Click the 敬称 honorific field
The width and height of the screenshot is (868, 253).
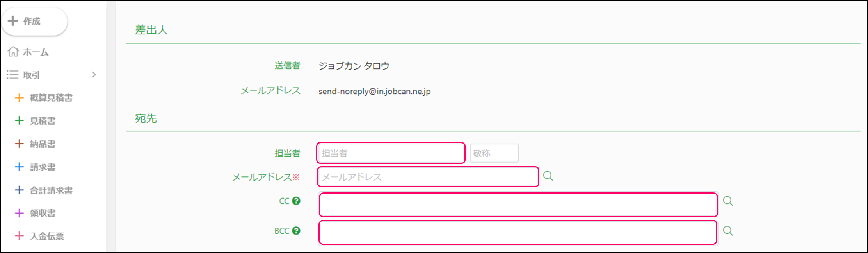[x=494, y=153]
